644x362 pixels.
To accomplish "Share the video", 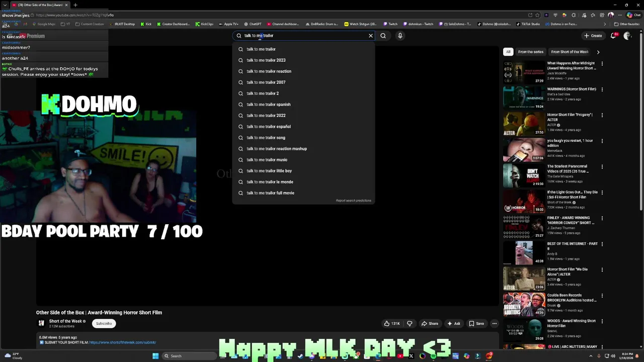I will tap(430, 324).
